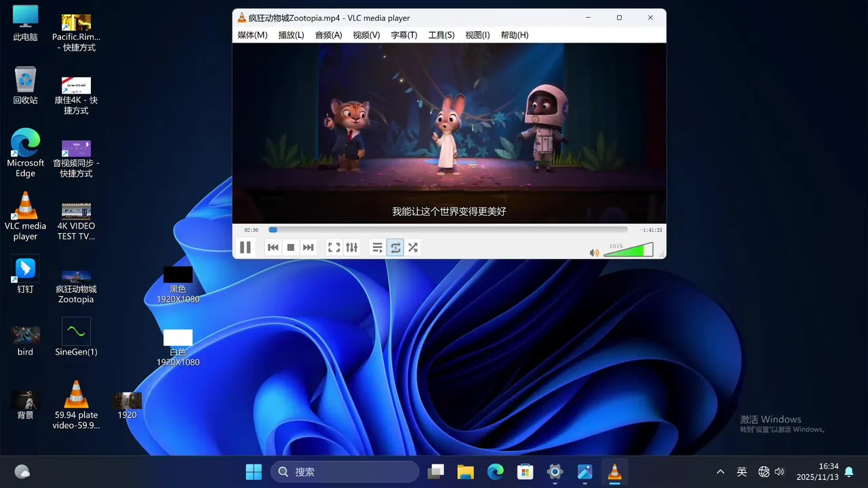Viewport: 868px width, 488px height.
Task: Open network and volume quick settings
Action: click(771, 472)
